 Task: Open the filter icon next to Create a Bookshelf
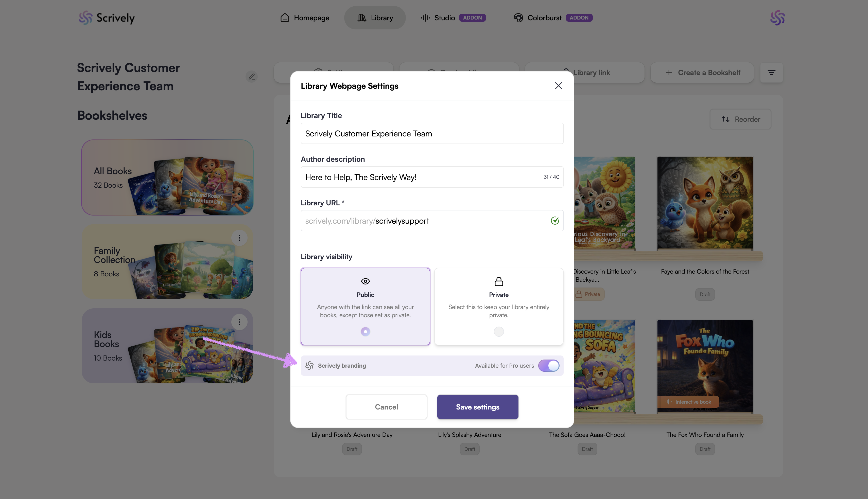(x=771, y=73)
